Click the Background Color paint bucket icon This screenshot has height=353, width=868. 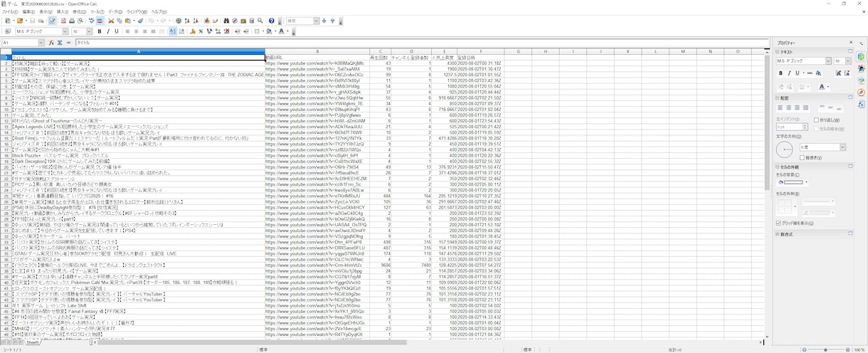(269, 31)
